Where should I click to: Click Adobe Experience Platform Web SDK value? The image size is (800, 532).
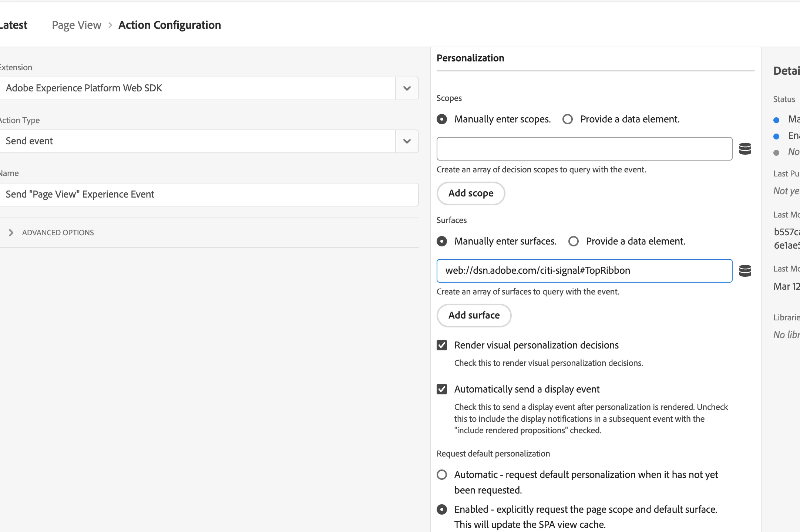84,88
